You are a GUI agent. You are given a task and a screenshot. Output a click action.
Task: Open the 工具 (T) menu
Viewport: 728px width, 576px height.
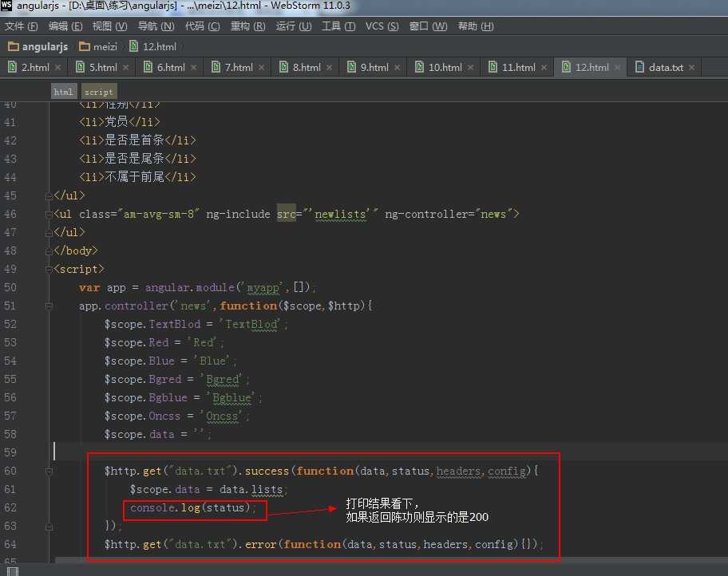coord(338,26)
